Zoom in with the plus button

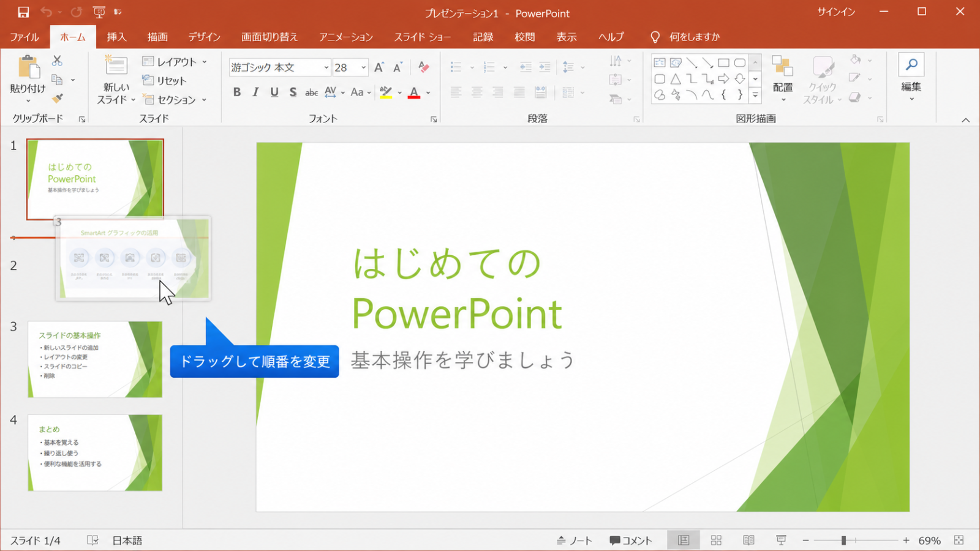click(906, 541)
